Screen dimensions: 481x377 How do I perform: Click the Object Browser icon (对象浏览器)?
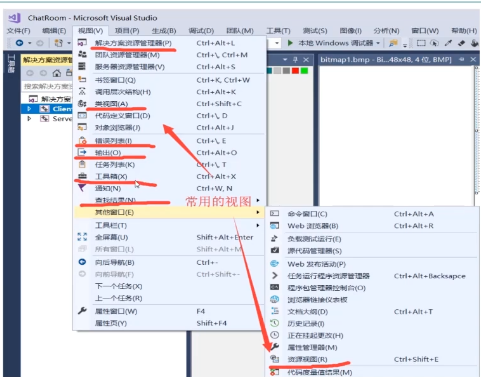pyautogui.click(x=82, y=127)
